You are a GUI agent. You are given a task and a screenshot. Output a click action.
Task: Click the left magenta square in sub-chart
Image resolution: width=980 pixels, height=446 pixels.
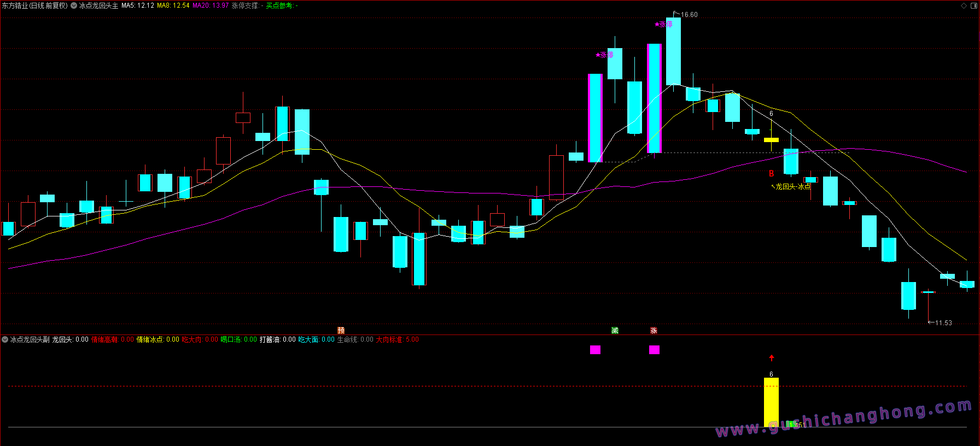point(595,350)
